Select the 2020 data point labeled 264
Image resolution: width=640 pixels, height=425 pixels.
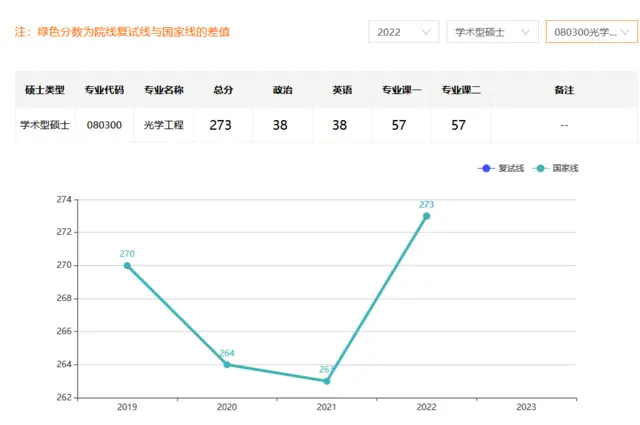pyautogui.click(x=227, y=365)
